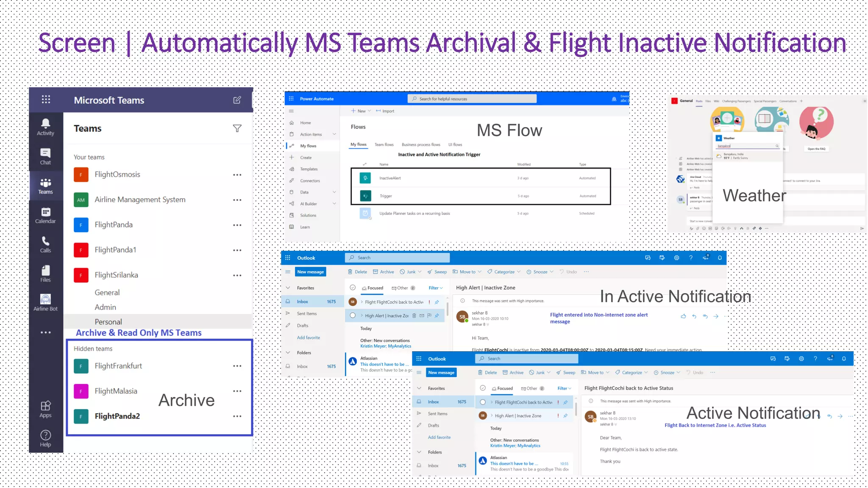Viewport: 868px width, 488px height.
Task: Toggle select-all circle in back Outlook list
Action: pos(353,288)
